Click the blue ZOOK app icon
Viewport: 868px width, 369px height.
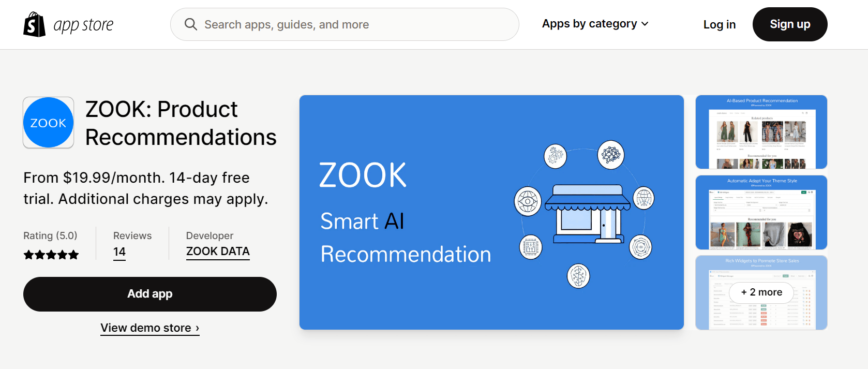coord(48,122)
